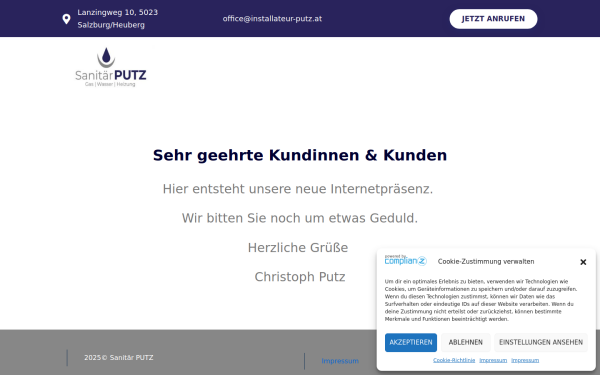Click the 2025 © Sanitär PUTZ copyright
Screen dimensions: 600x375
(119, 357)
